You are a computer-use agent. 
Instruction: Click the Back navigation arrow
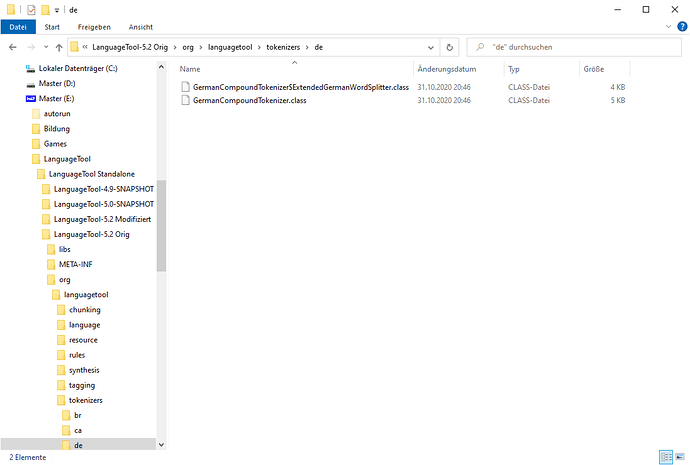(13, 47)
